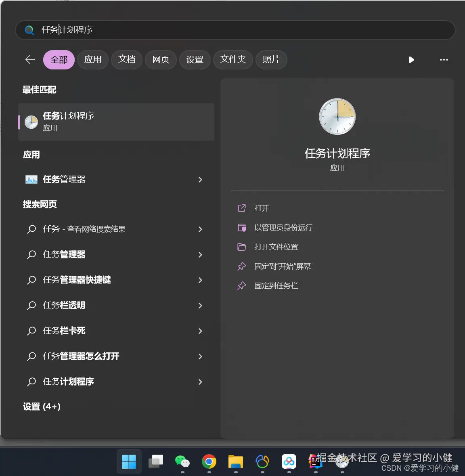Image resolution: width=465 pixels, height=476 pixels.
Task: Click the 以管理员身份运行 link
Action: click(x=283, y=227)
